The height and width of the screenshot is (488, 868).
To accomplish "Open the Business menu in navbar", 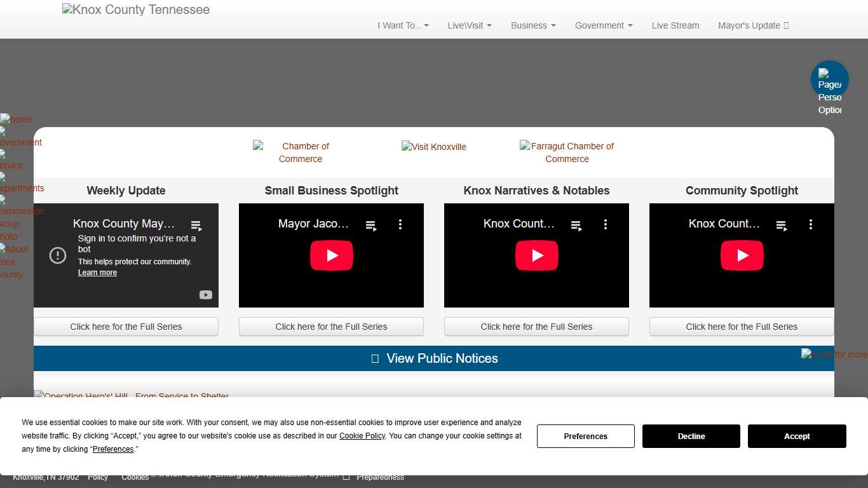I will 533,25.
